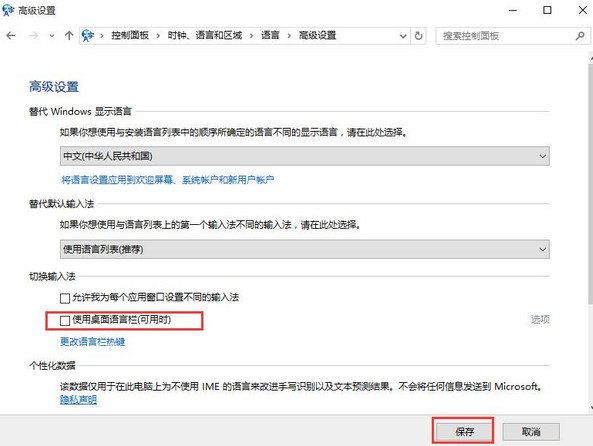This screenshot has height=446, width=593.
Task: Go up one level with up arrow
Action: coord(69,36)
